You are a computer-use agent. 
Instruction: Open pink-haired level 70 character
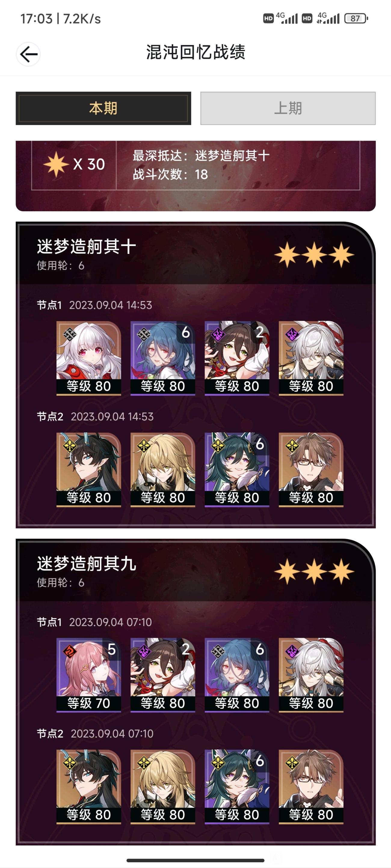pyautogui.click(x=89, y=675)
